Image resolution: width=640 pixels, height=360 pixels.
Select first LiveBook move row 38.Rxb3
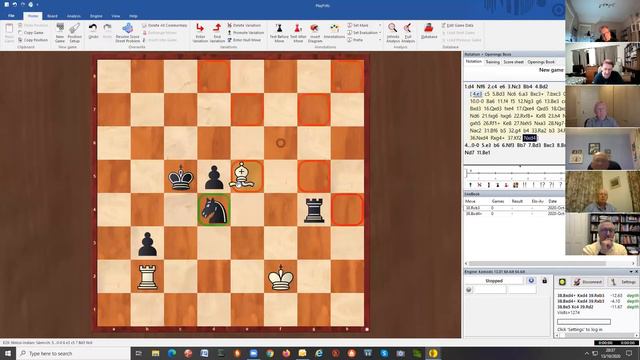click(514, 208)
